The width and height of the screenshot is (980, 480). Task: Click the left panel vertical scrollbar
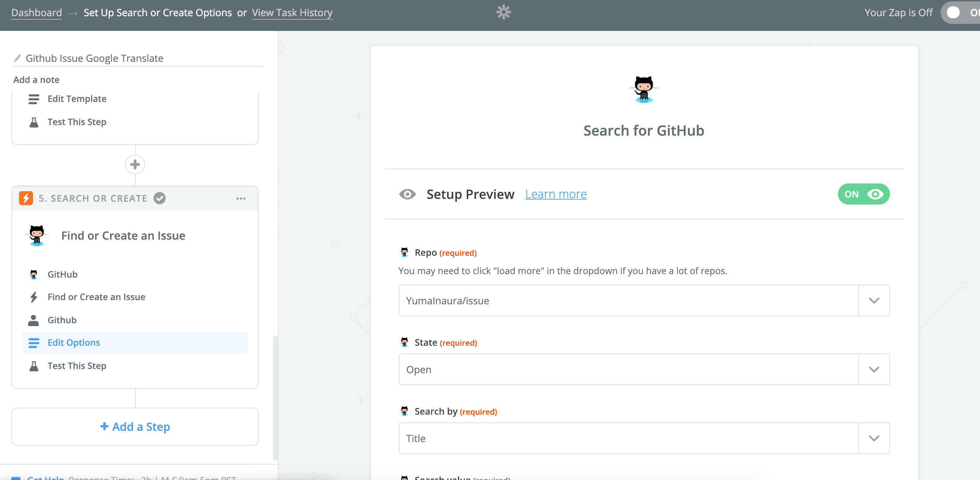(275, 397)
